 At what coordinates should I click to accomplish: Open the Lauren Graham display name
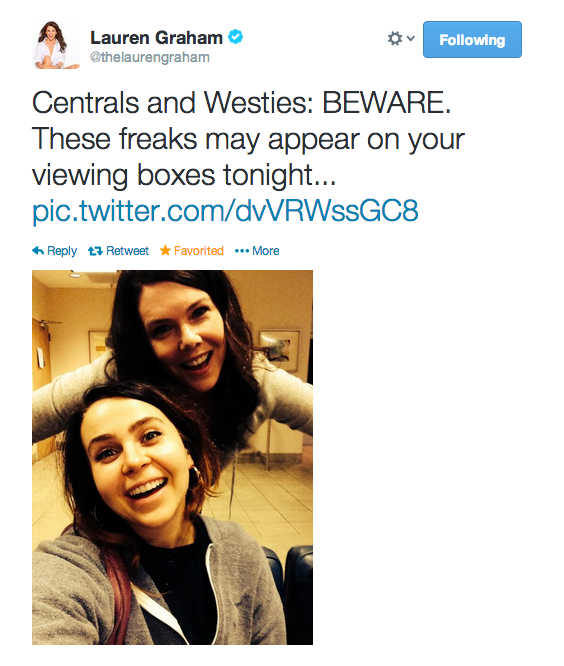click(x=156, y=38)
